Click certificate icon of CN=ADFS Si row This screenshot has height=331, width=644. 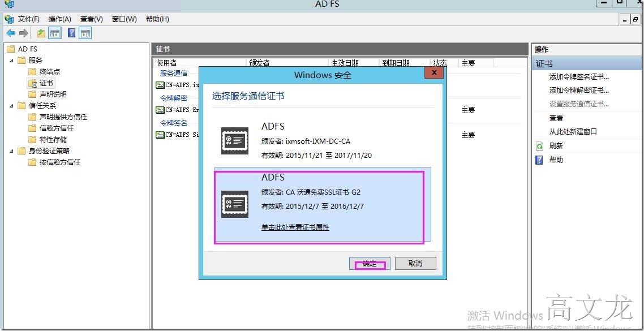coord(160,135)
